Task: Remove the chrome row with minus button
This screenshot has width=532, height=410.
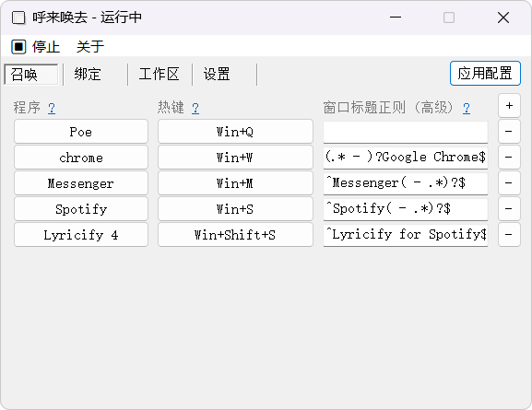Action: [x=509, y=157]
